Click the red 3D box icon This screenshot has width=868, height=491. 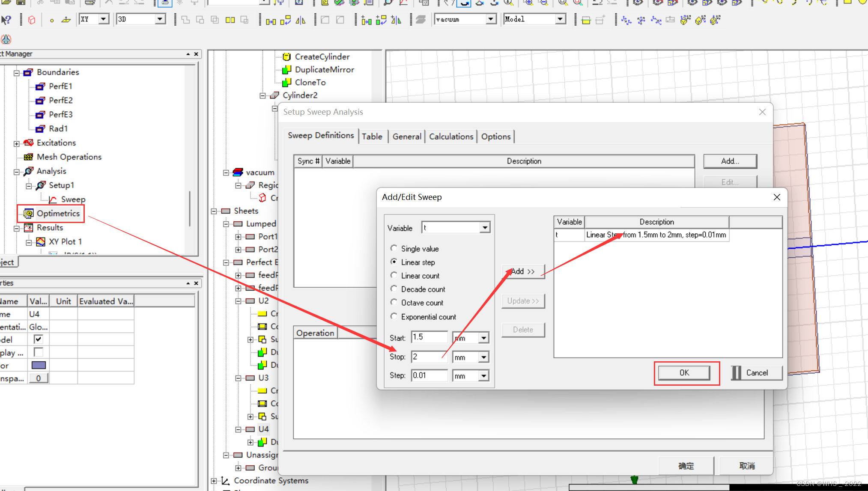pos(32,20)
